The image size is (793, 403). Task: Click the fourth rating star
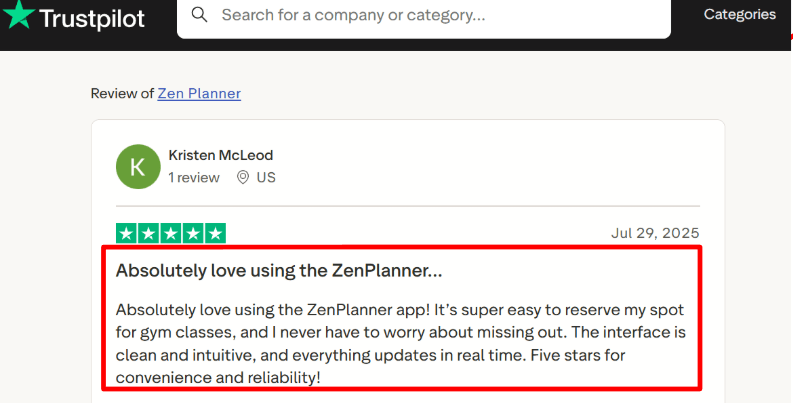[193, 233]
